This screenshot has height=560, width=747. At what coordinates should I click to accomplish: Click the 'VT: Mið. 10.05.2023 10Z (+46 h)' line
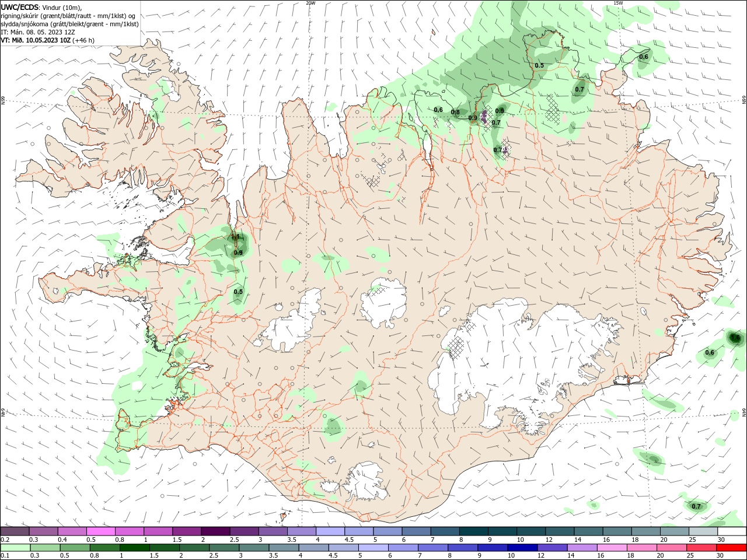pos(48,40)
